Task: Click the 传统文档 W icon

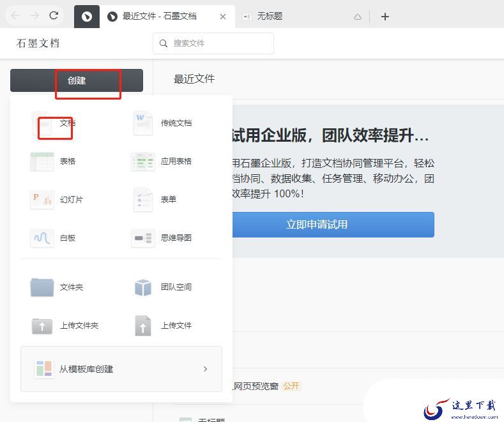Action: point(143,123)
